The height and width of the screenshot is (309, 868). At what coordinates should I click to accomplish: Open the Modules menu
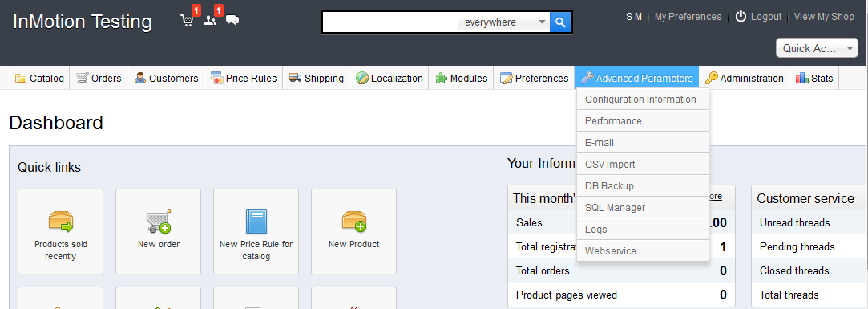click(x=461, y=78)
